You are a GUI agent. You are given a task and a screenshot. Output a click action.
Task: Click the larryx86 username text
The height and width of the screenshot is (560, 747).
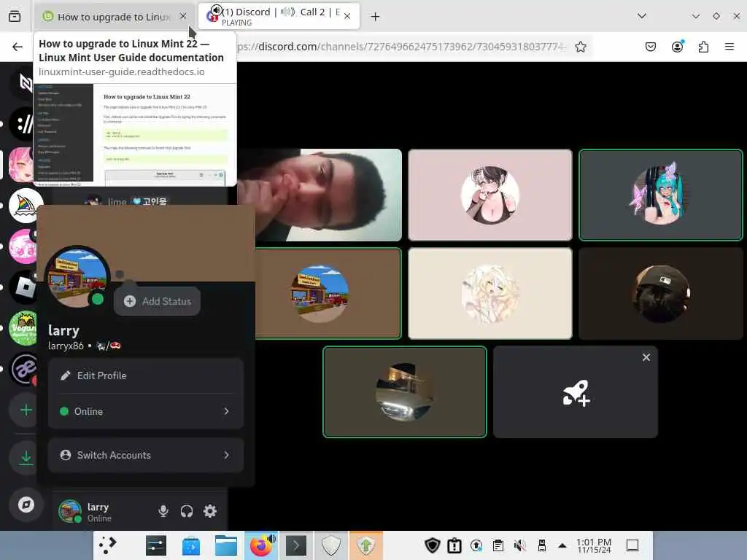click(66, 346)
